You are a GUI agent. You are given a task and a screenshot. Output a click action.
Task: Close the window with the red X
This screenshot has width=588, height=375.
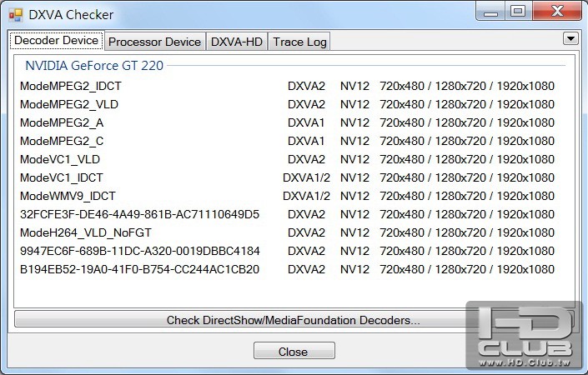(x=557, y=12)
